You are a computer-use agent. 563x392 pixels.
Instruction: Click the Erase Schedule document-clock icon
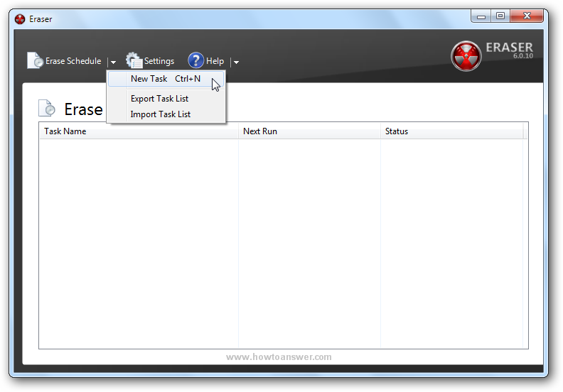[36, 60]
